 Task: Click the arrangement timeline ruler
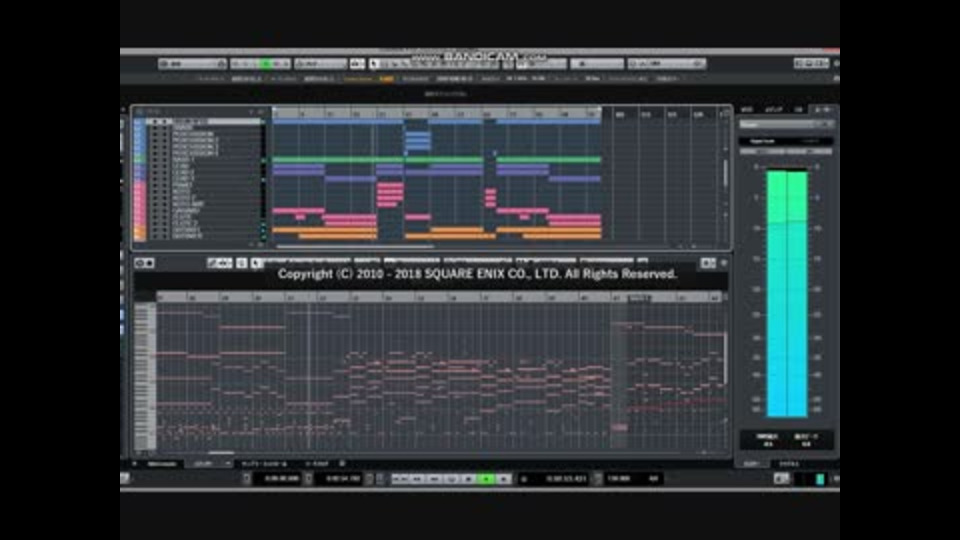point(436,113)
